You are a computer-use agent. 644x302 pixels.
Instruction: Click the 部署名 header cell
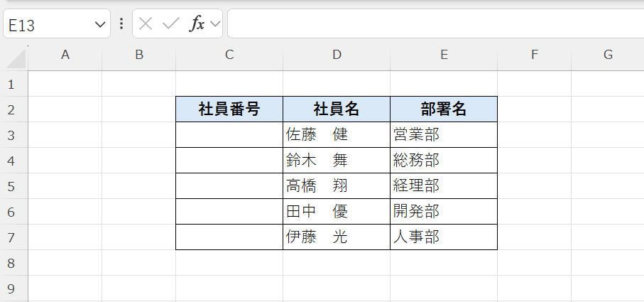click(x=444, y=109)
